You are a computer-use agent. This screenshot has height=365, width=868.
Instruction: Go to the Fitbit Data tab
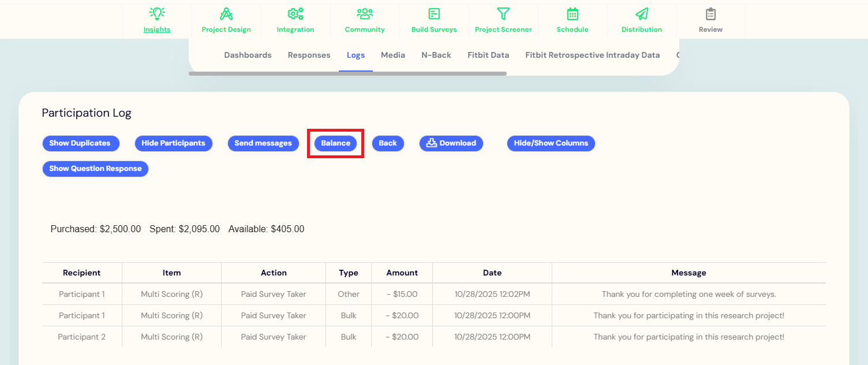(488, 55)
